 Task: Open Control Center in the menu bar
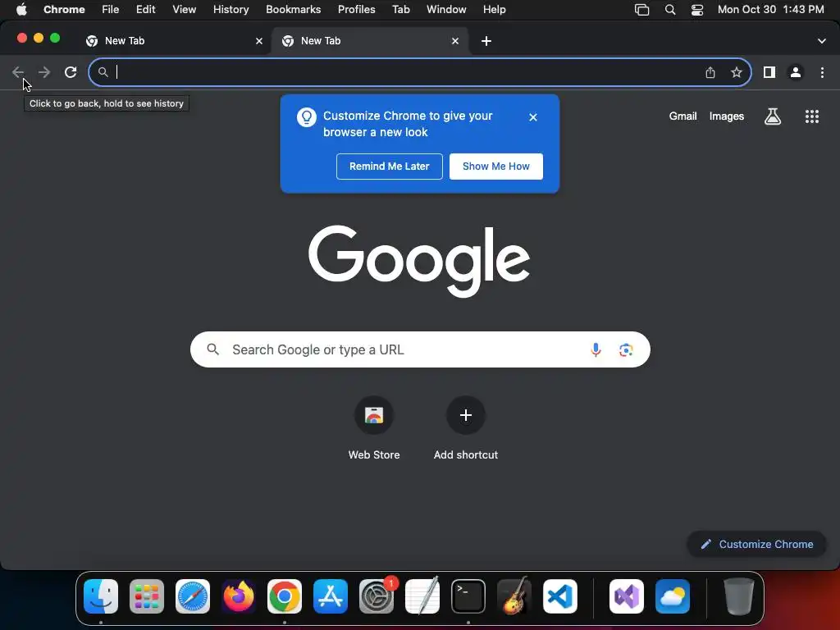697,10
